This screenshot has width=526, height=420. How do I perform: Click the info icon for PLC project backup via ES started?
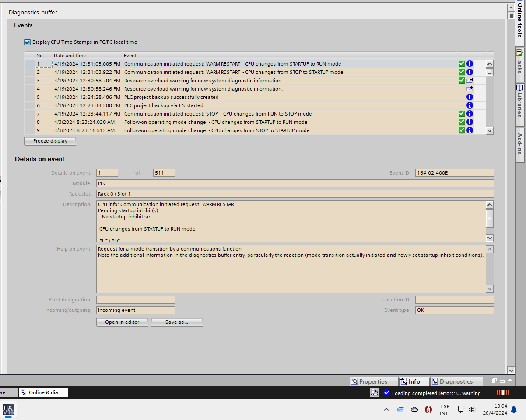click(470, 105)
